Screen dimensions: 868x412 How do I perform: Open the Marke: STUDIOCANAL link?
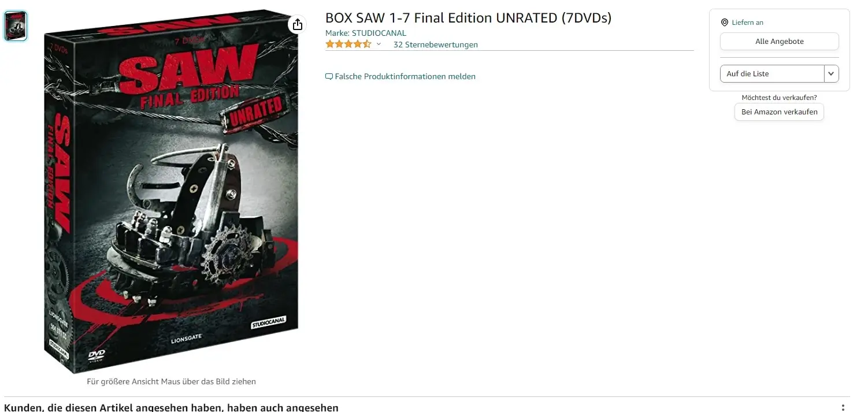[366, 33]
